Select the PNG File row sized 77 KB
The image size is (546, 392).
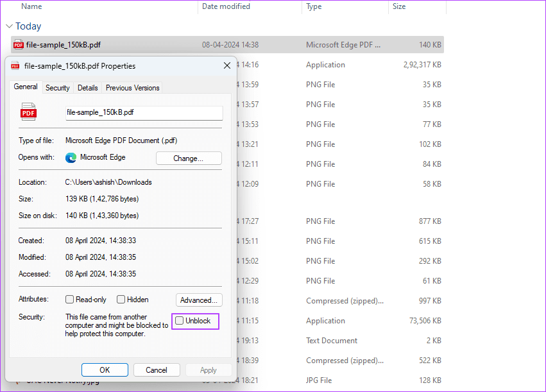340,124
